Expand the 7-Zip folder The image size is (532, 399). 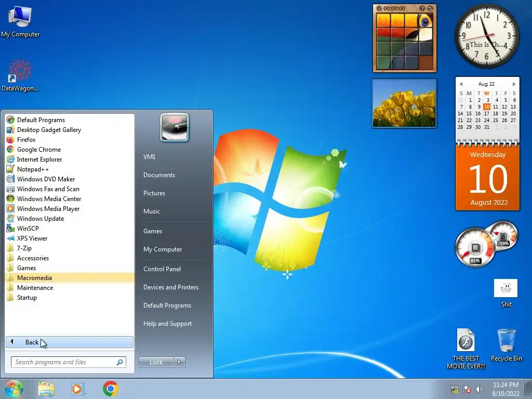[70, 248]
